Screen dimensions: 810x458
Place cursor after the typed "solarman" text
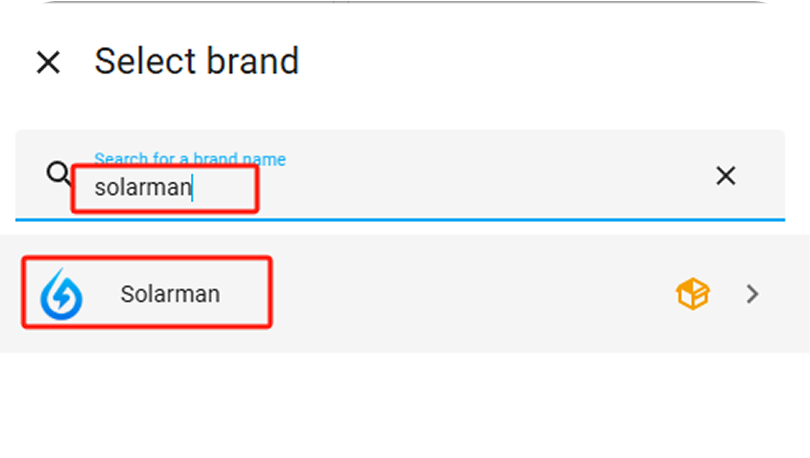(x=192, y=187)
